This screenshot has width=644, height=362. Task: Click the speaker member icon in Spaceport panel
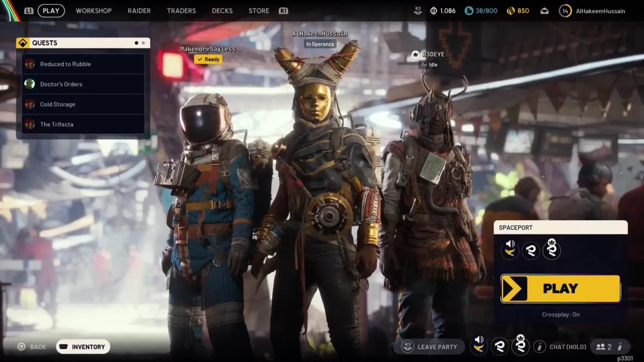[510, 249]
